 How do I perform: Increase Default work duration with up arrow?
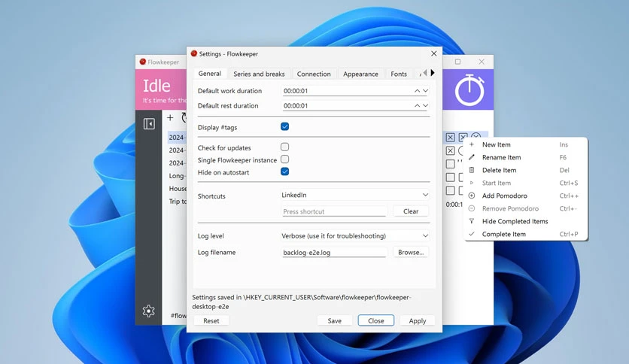[x=417, y=91]
